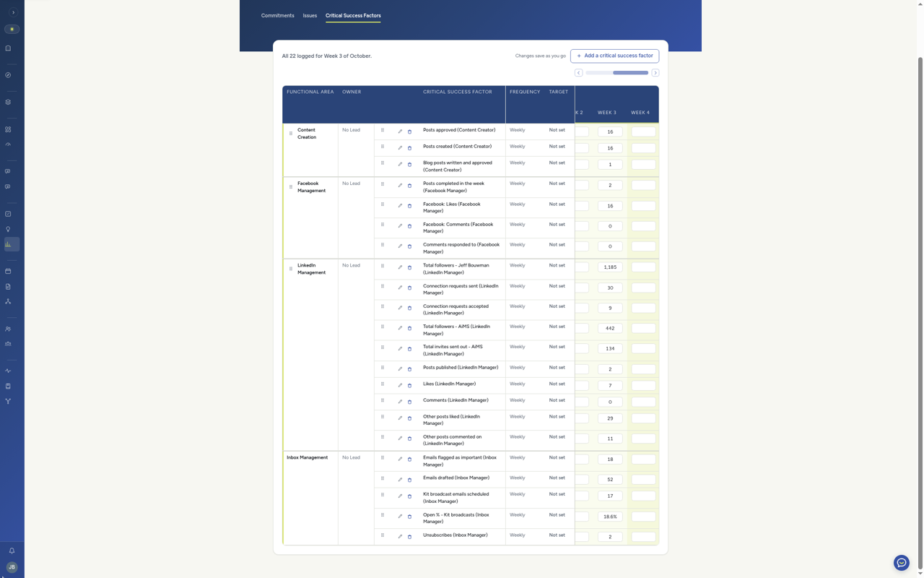Screen dimensions: 924x578
Task: Click the Facebook Management functional area label
Action: (312, 187)
